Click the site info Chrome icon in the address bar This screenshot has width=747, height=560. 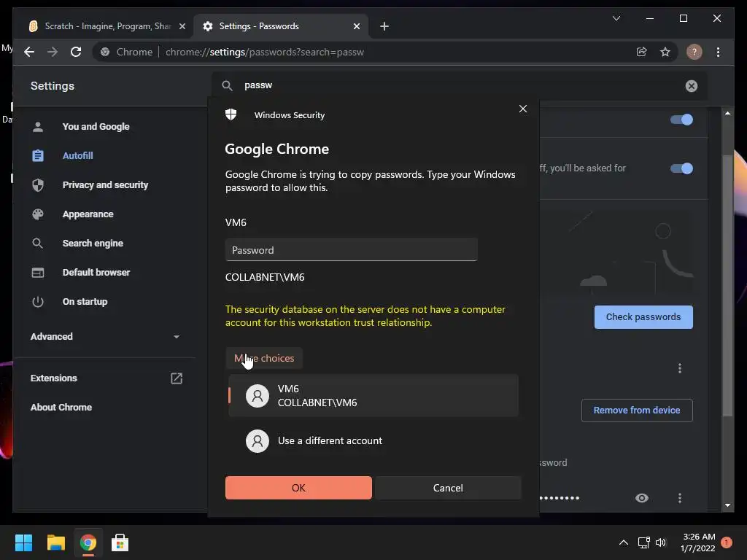pyautogui.click(x=105, y=52)
